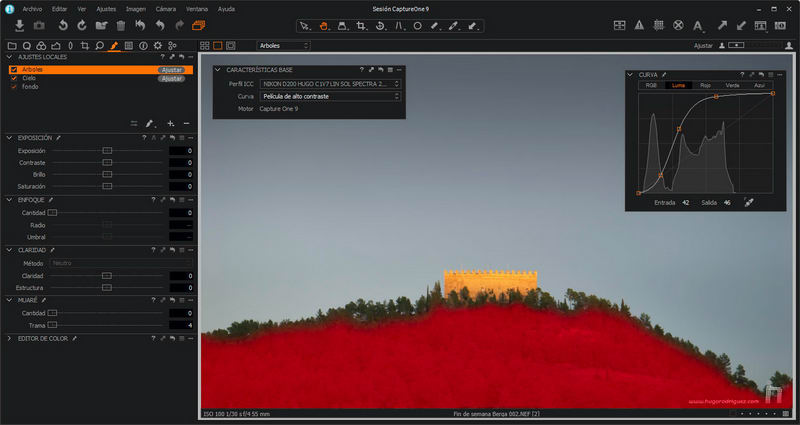Click the camera Capture icon

point(39,26)
